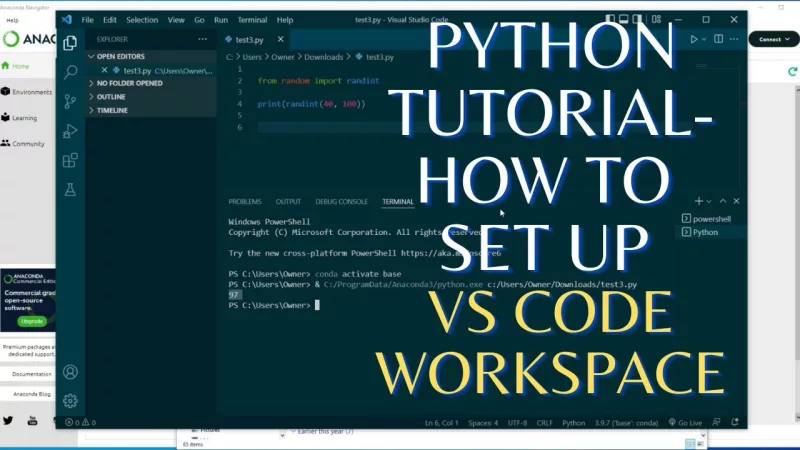Expand the OUTLINE section
Viewport: 800px width, 450px height.
(x=111, y=97)
